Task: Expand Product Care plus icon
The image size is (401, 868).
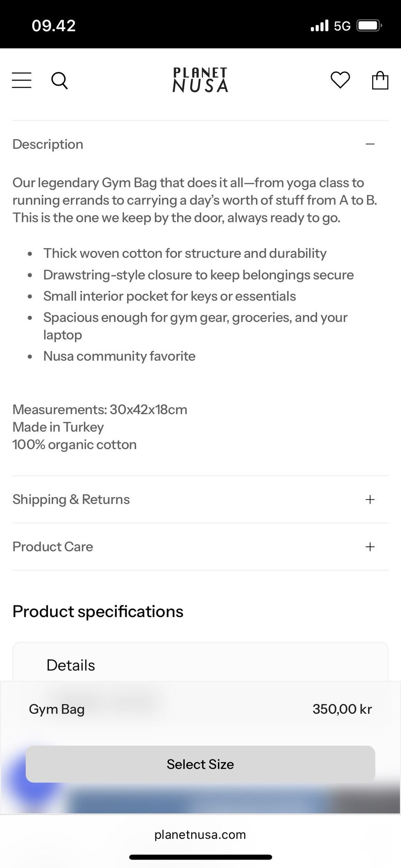Action: (370, 547)
